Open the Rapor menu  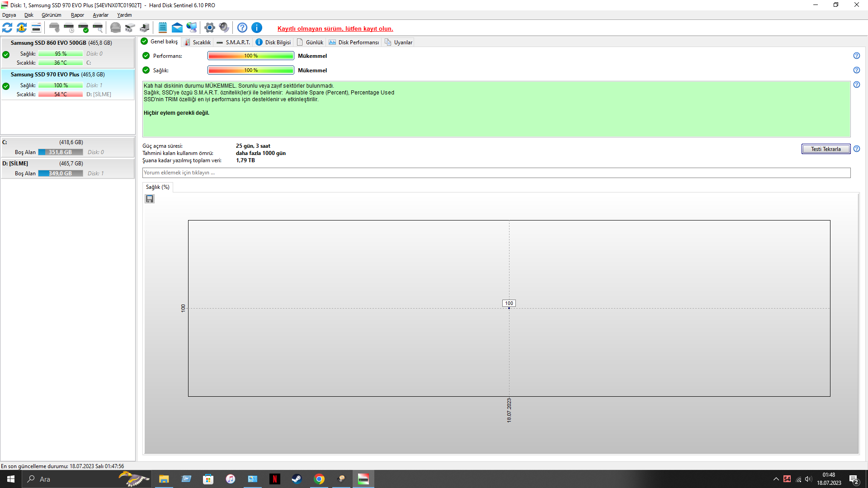pyautogui.click(x=77, y=15)
